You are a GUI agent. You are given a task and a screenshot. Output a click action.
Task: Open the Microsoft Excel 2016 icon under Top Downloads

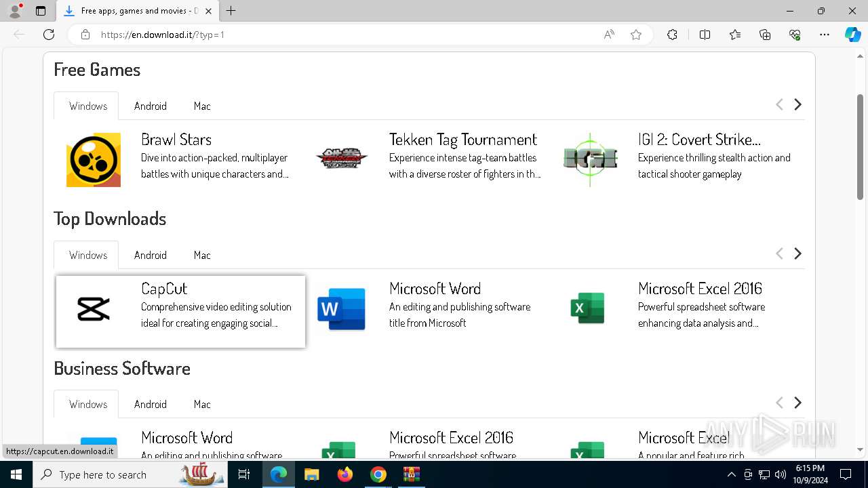(587, 308)
